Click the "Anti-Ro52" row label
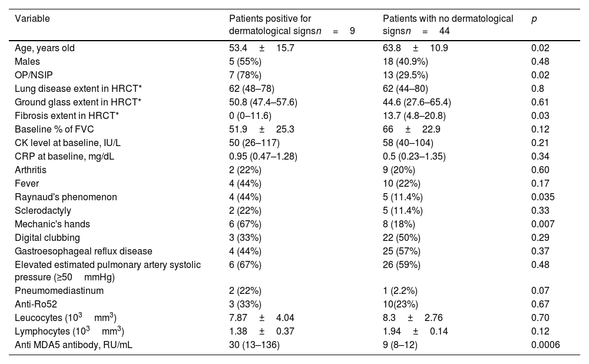The image size is (589, 364). coord(35,304)
